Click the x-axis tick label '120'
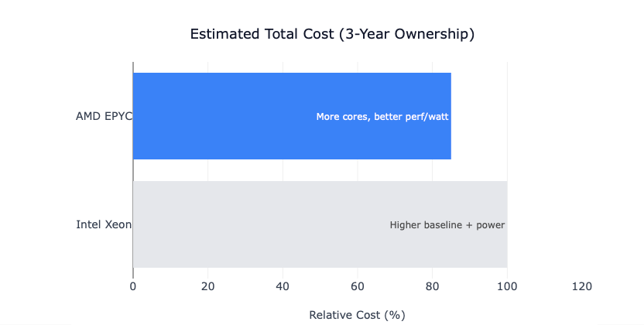Viewport: 644px width, 325px height. [582, 286]
